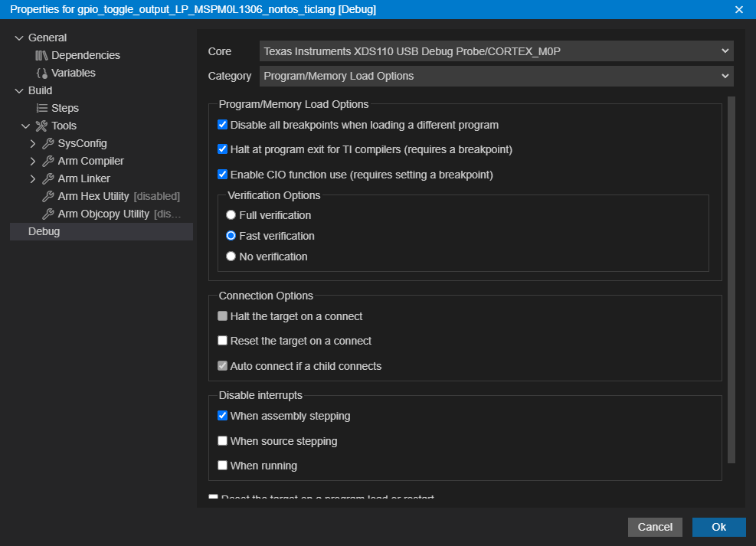
Task: Open the Core dropdown list
Action: 496,51
